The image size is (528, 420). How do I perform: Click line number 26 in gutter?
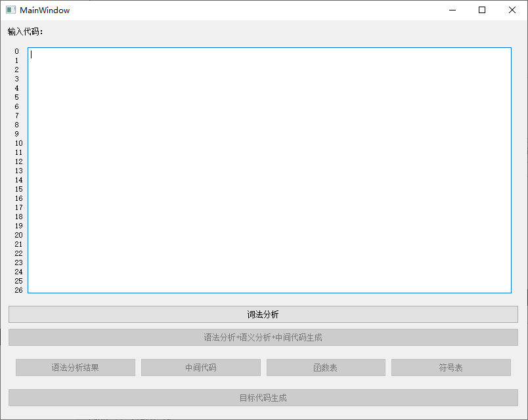pos(18,290)
